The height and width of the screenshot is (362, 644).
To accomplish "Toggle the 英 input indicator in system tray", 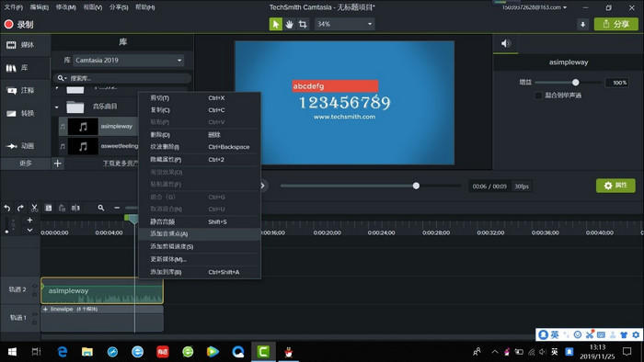I will pyautogui.click(x=555, y=351).
